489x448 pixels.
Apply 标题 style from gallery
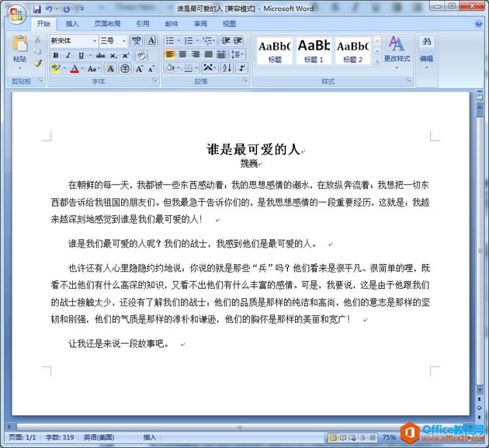click(x=275, y=50)
